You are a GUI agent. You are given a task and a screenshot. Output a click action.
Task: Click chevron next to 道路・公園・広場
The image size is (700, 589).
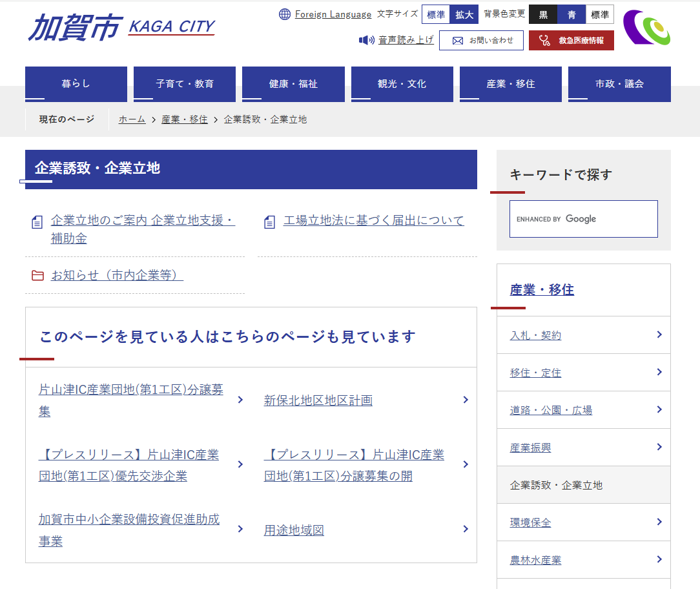[659, 409]
